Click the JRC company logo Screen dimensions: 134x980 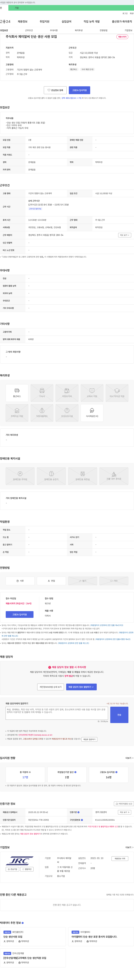[20, 861]
